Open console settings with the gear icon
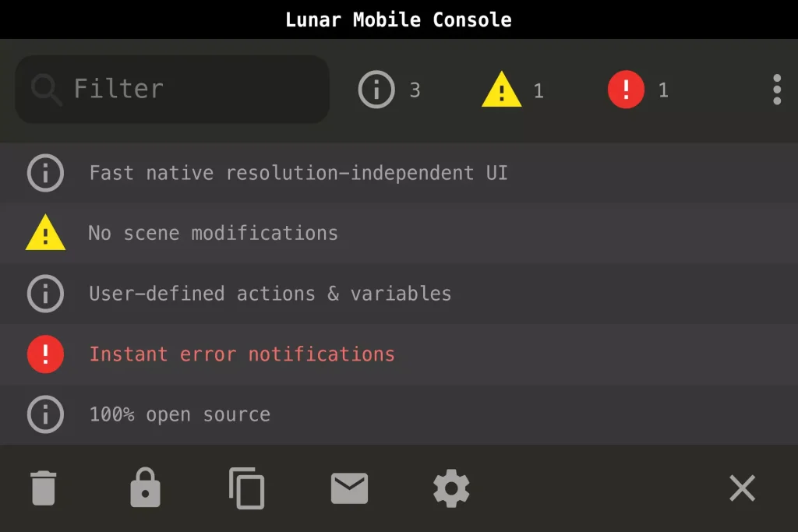Screen dimensions: 798x532 [x=451, y=488]
